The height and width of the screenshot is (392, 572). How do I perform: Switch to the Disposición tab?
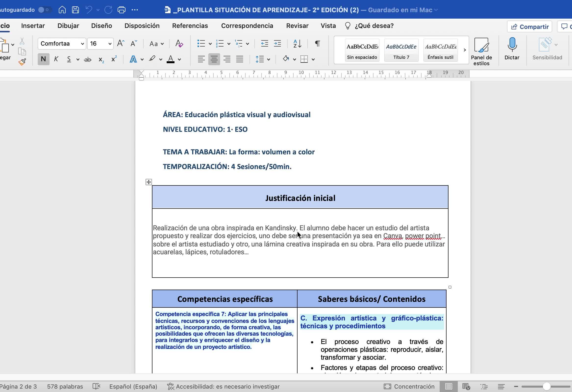tap(142, 26)
